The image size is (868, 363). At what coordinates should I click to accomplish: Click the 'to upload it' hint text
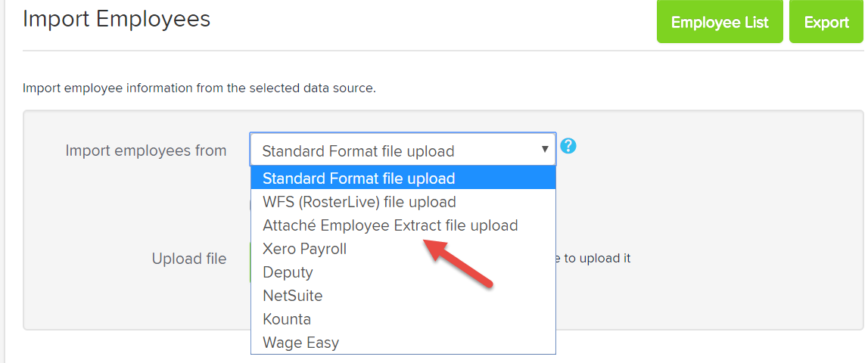coord(593,258)
